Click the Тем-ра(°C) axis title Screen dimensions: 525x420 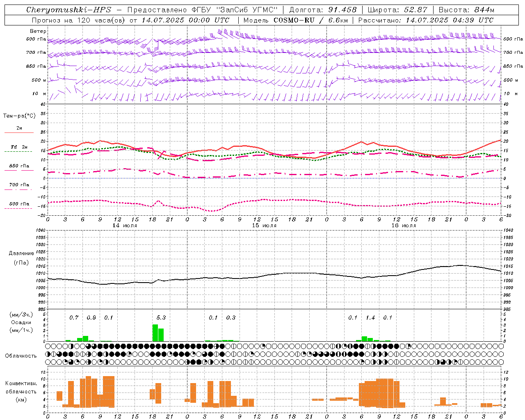pyautogui.click(x=19, y=116)
